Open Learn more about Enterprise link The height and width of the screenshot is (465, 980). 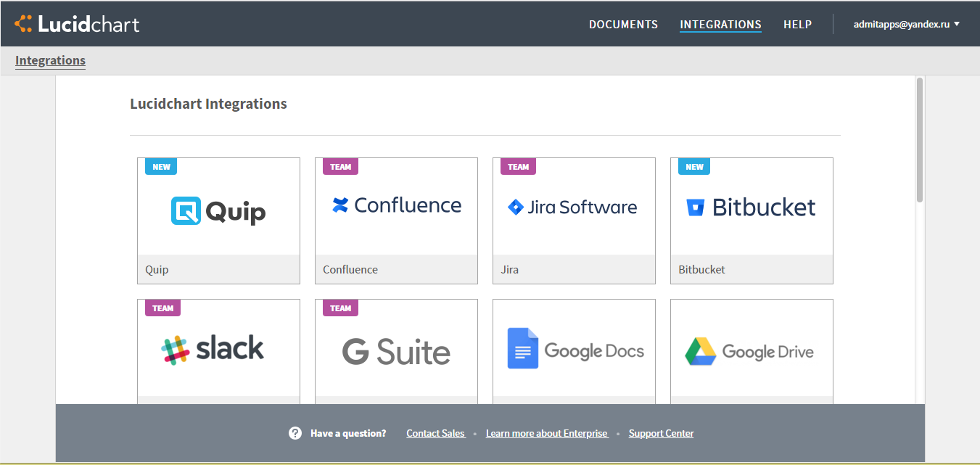546,433
